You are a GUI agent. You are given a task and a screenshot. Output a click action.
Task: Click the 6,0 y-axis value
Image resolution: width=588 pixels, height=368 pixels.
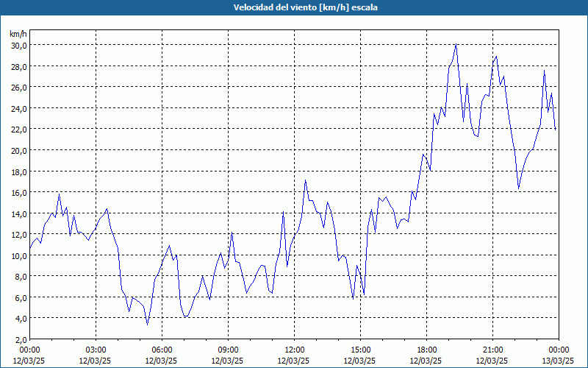click(x=21, y=297)
